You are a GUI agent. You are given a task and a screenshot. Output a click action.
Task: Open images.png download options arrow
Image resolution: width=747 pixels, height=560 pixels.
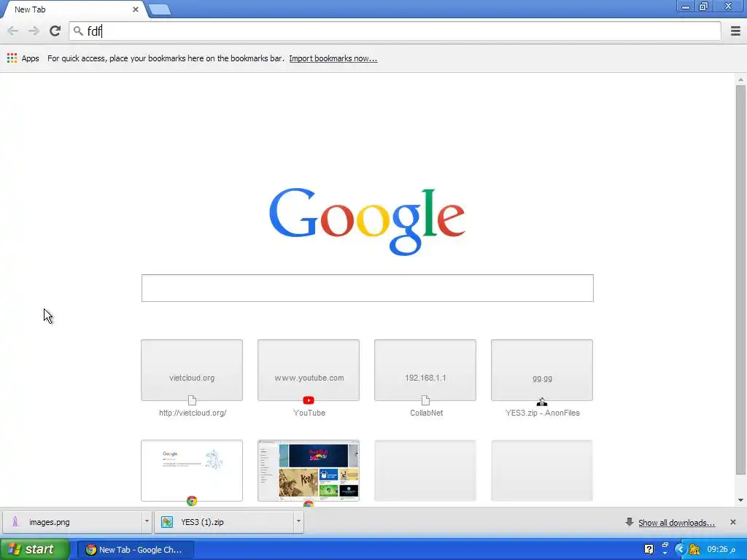(x=147, y=522)
